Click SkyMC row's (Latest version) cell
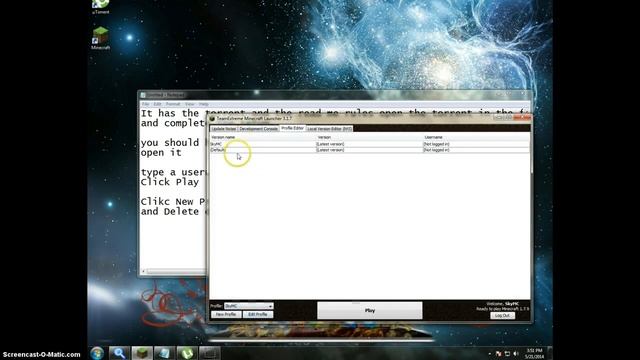Screen dimensions: 640x360 (x=330, y=144)
